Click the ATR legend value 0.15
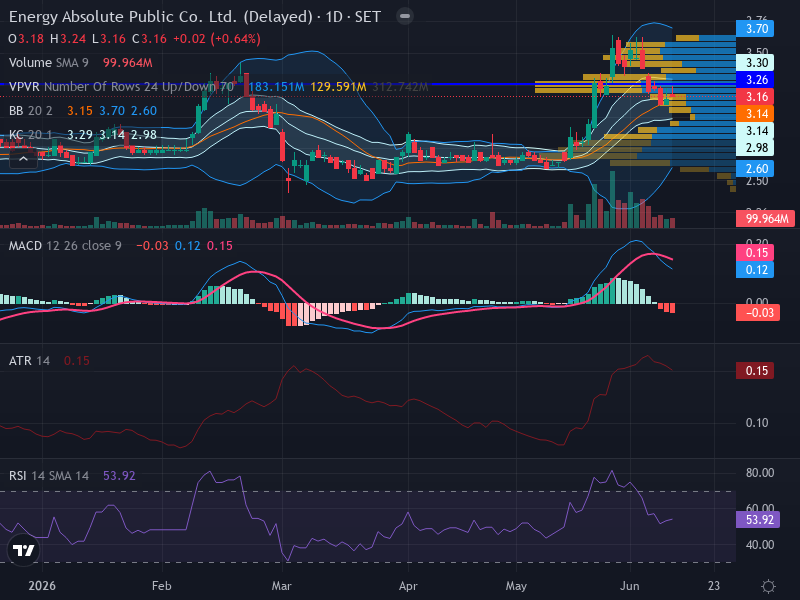Viewport: 800px width, 600px height. click(x=77, y=361)
